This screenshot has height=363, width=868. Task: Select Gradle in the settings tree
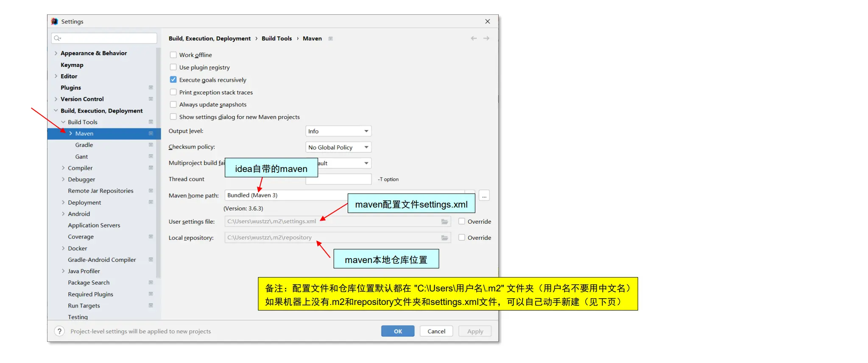(84, 145)
